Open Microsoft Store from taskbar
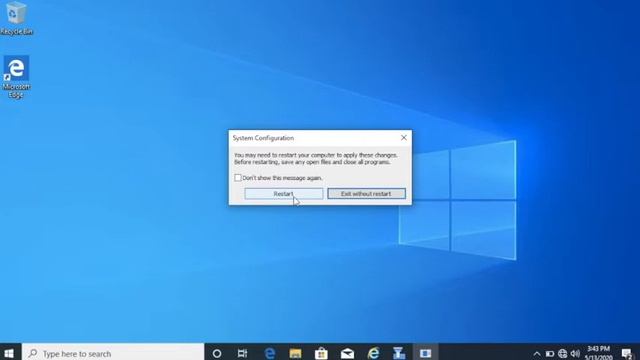The height and width of the screenshot is (360, 640). [x=321, y=353]
